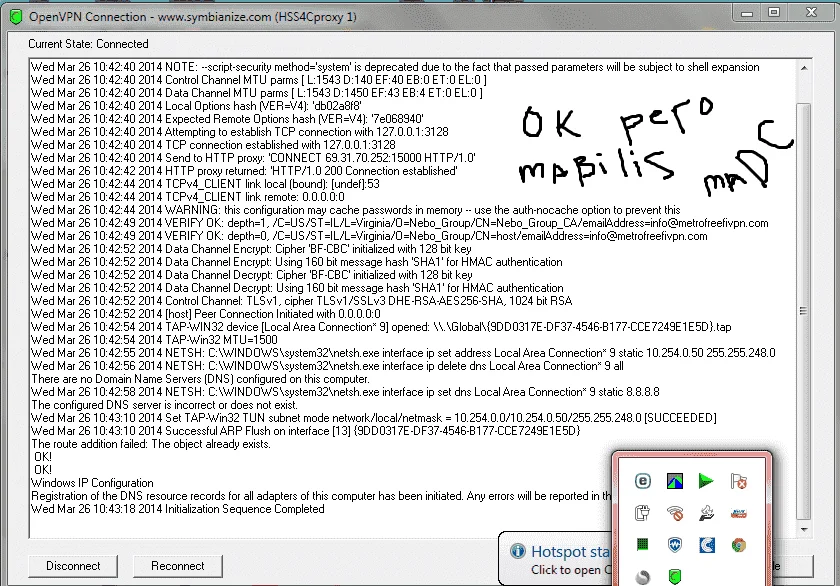Click log line 'interface ip set dns' static 8.8.8.8
The image size is (840, 586).
pos(346,392)
